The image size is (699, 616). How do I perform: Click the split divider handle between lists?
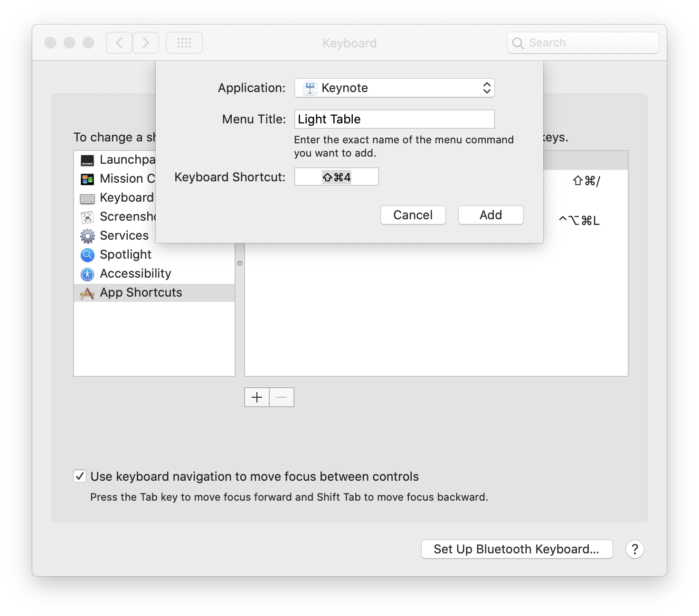tap(240, 263)
